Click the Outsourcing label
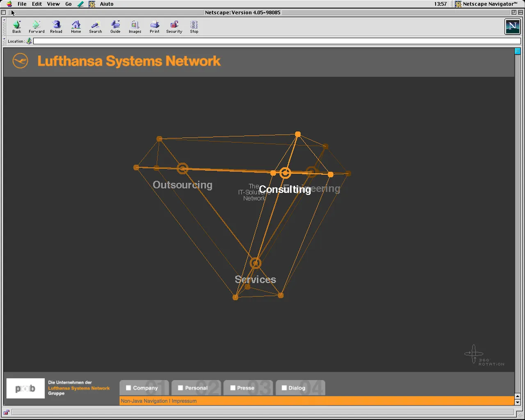The image size is (525, 420). pos(183,185)
